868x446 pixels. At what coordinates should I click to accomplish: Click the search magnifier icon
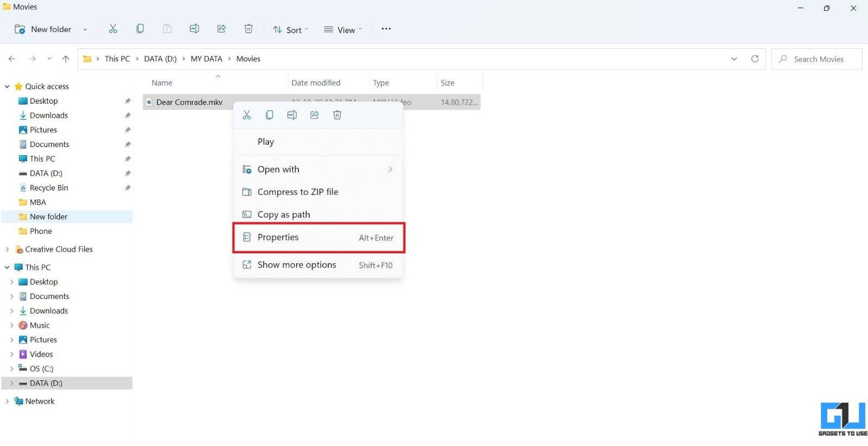tap(783, 59)
